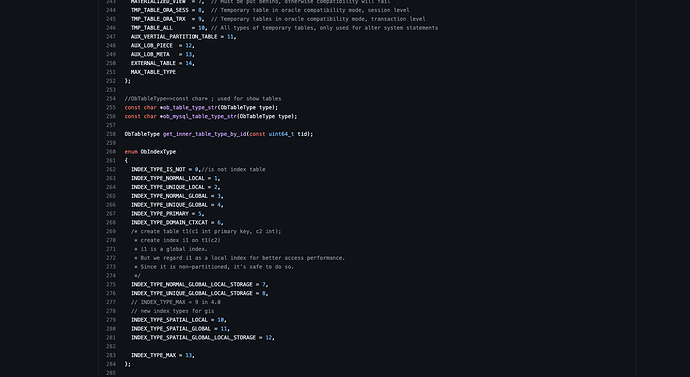Select line number 269
The image size is (690, 377).
[111, 231]
